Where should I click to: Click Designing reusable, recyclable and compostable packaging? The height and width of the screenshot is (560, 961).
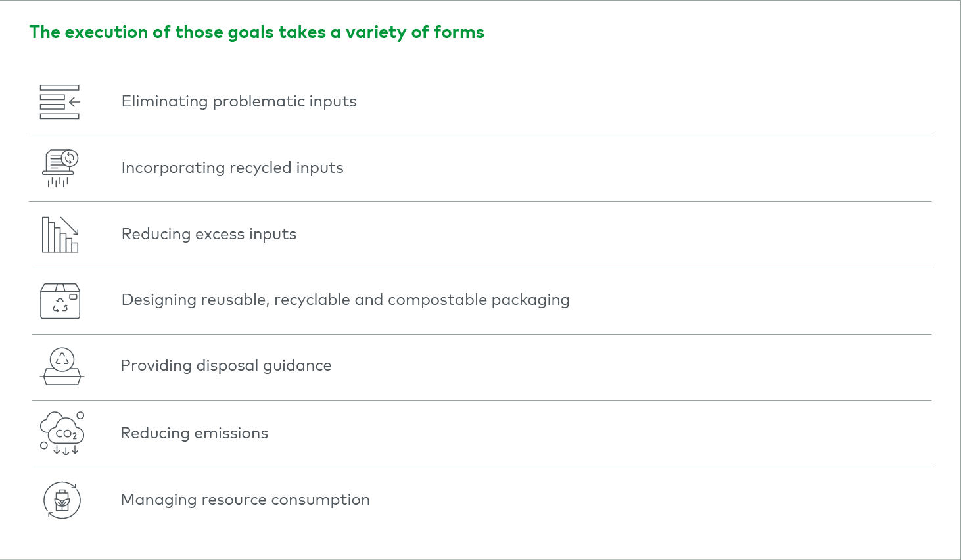tap(346, 300)
